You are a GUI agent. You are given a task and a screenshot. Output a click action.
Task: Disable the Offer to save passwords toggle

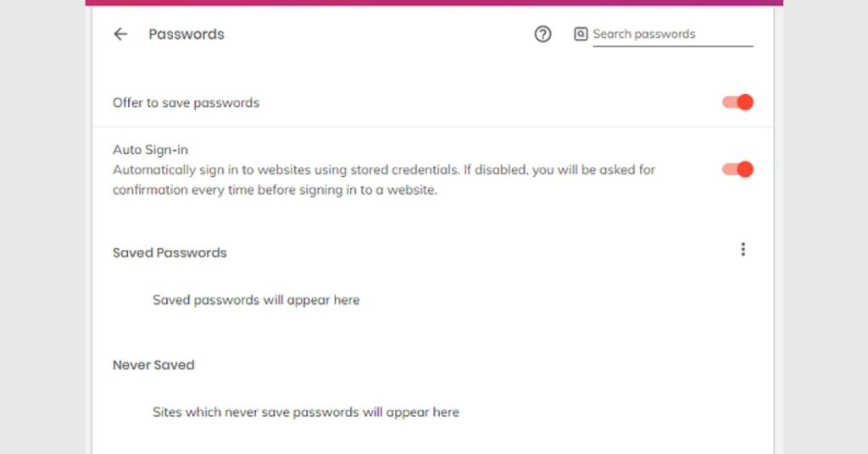click(737, 102)
